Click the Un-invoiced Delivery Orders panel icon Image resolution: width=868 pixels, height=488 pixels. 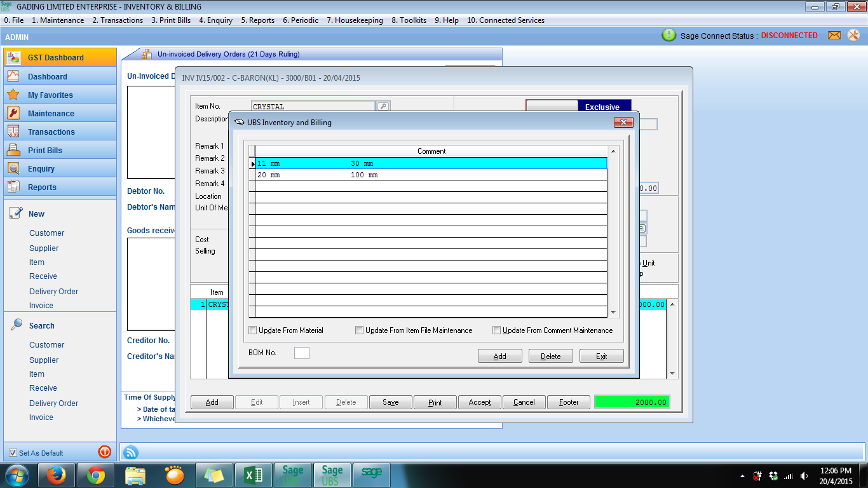click(x=147, y=54)
